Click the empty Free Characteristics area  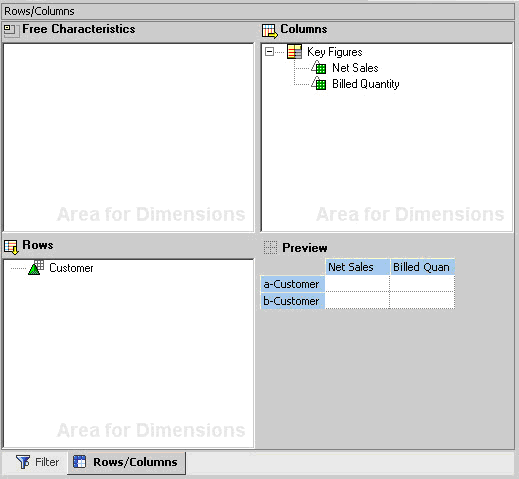pyautogui.click(x=128, y=137)
